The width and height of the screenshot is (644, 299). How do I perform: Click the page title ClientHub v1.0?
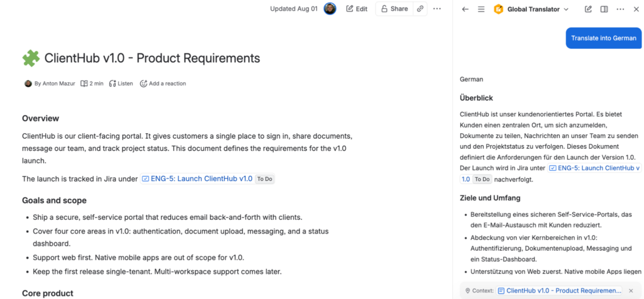pyautogui.click(x=152, y=58)
